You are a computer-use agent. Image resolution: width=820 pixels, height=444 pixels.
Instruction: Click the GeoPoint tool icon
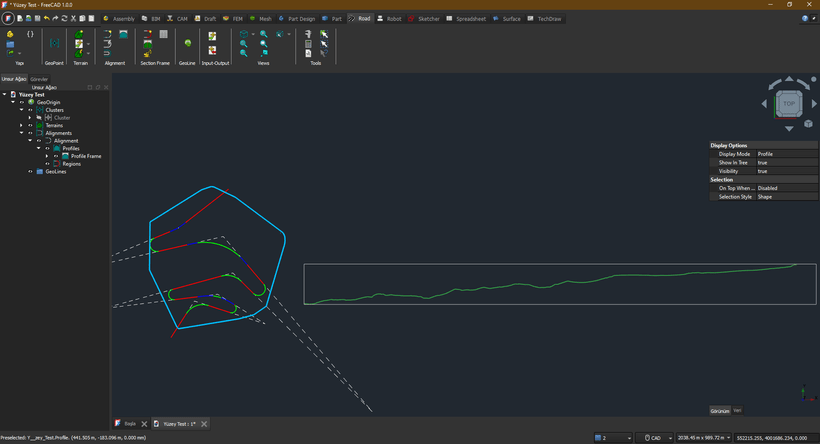pyautogui.click(x=54, y=43)
